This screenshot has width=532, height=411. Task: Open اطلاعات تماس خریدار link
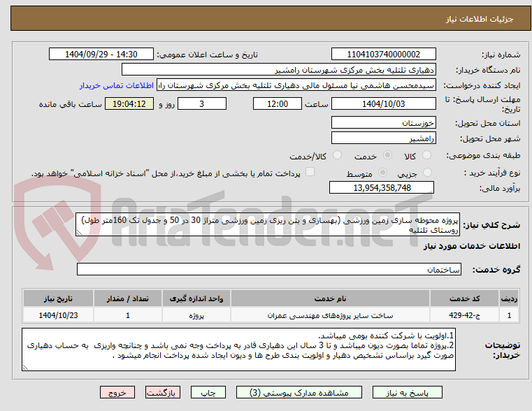[116, 85]
